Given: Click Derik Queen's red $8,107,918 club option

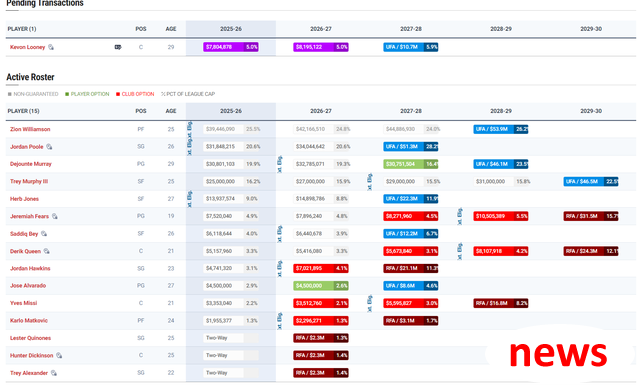Looking at the screenshot, I should (501, 251).
